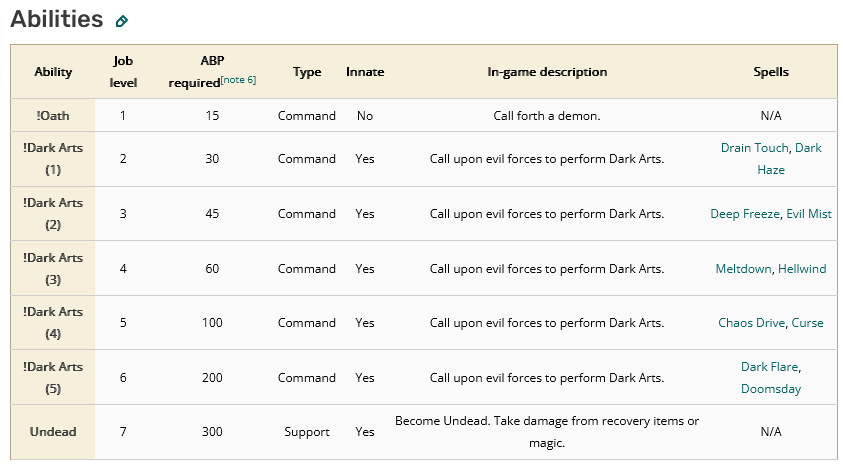Click the ABP value 60
Screen dimensions: 843x469
pos(212,269)
